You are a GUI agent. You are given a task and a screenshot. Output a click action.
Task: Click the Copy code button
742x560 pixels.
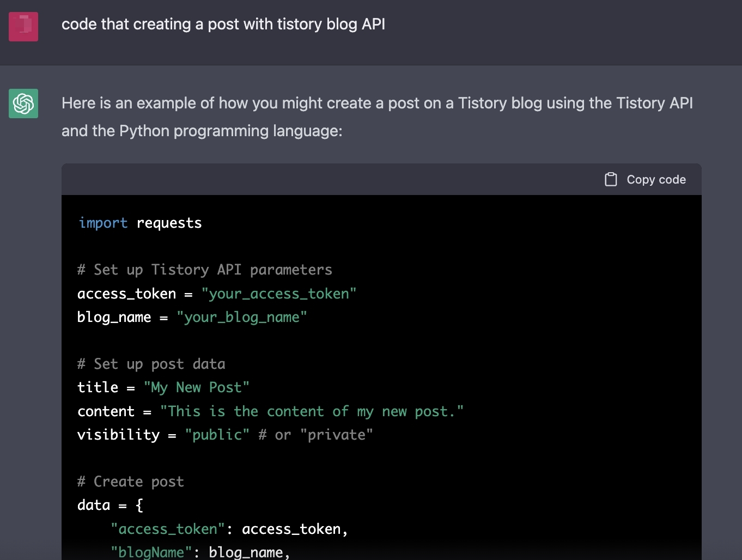[645, 180]
